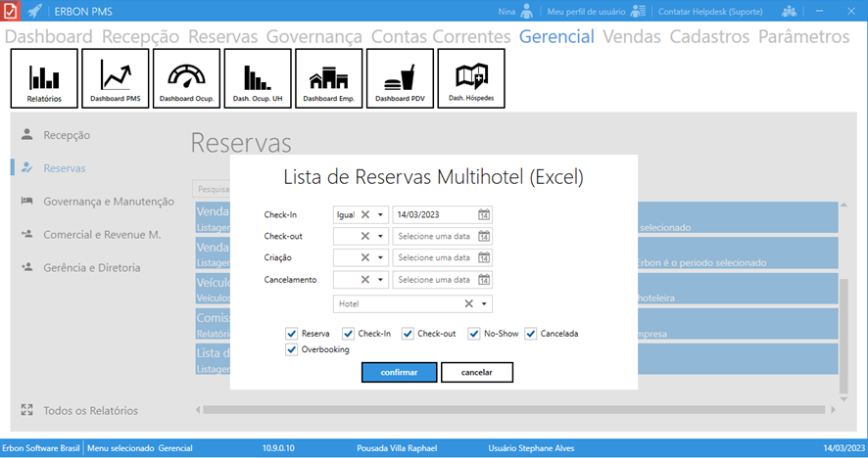Click the horizontal scrollbar under the report list
Screen dimensions: 868x458
[509, 409]
